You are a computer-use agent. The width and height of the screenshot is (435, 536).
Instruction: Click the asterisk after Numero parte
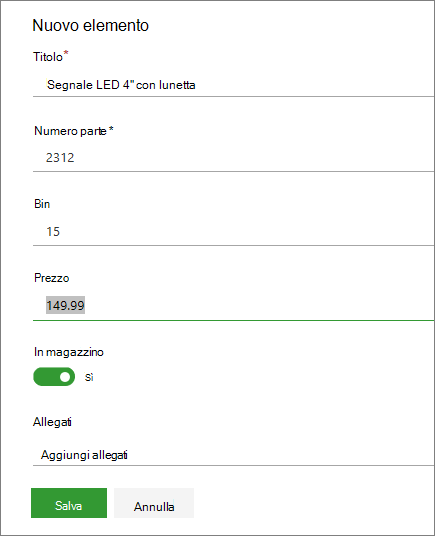click(111, 129)
